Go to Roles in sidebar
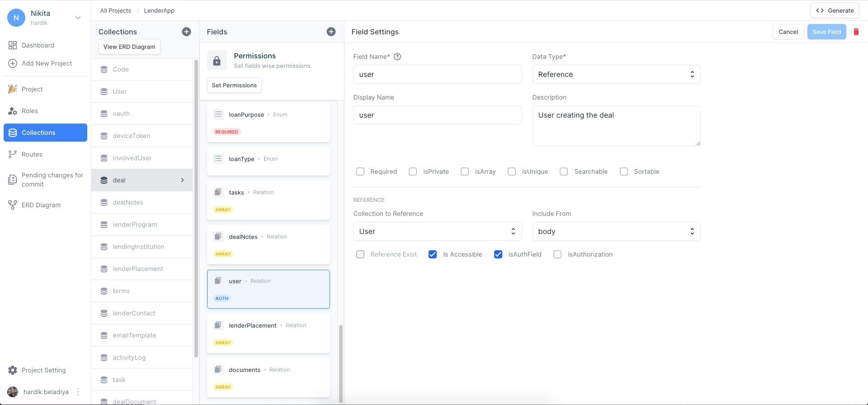868x405 pixels. click(30, 111)
